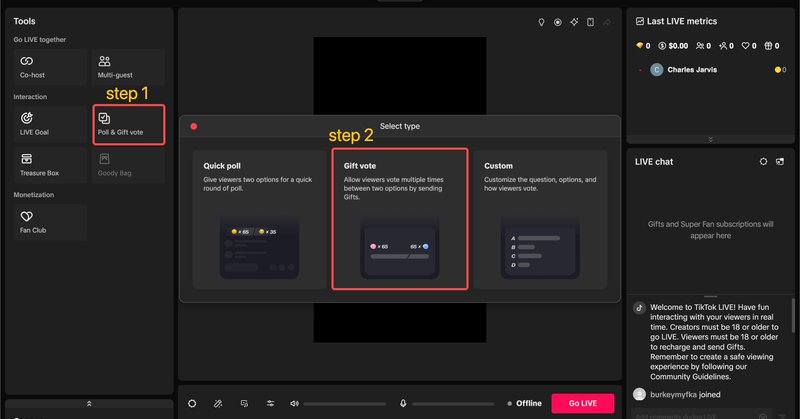
Task: Select the Quick poll type card
Action: (x=259, y=220)
